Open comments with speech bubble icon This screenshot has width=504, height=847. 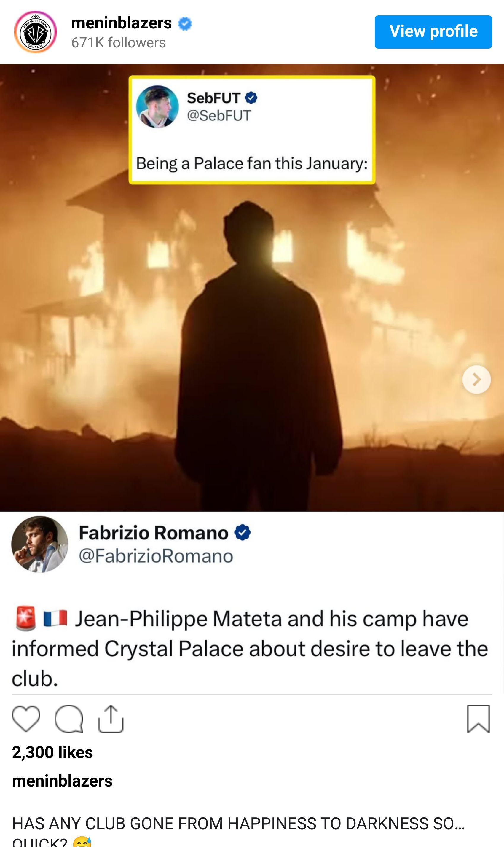tap(69, 719)
